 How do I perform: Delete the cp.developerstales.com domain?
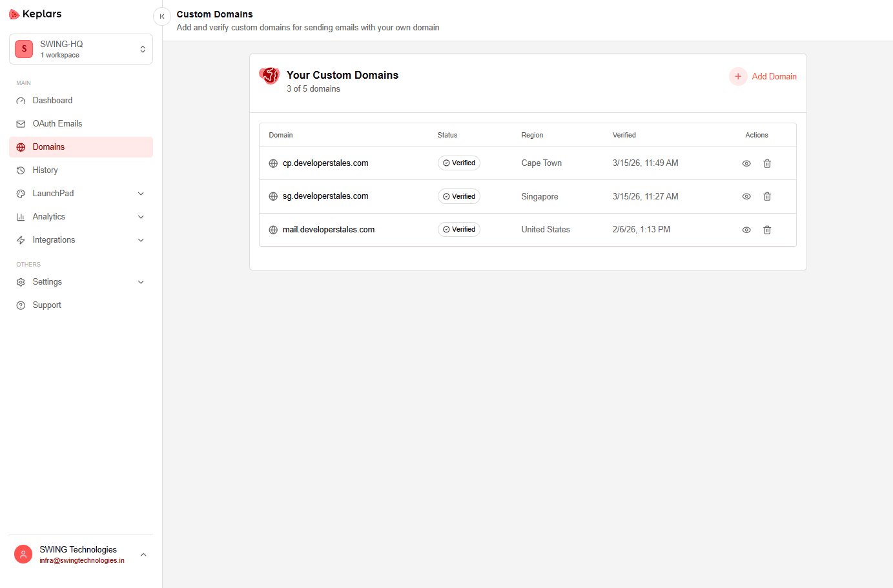[x=767, y=163]
